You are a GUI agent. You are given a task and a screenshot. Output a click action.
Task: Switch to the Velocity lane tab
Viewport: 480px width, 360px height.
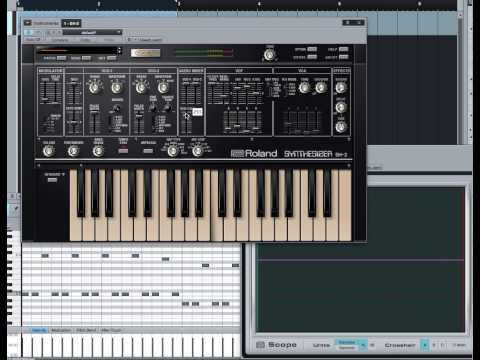(x=39, y=330)
